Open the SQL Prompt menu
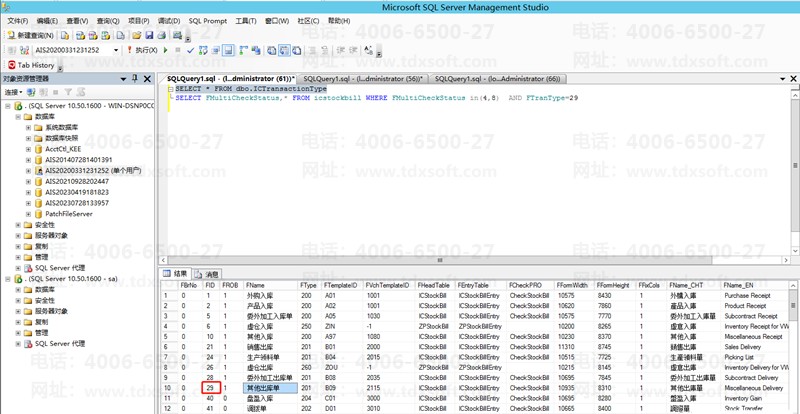Screen dimensions: 800x414 tap(207, 20)
